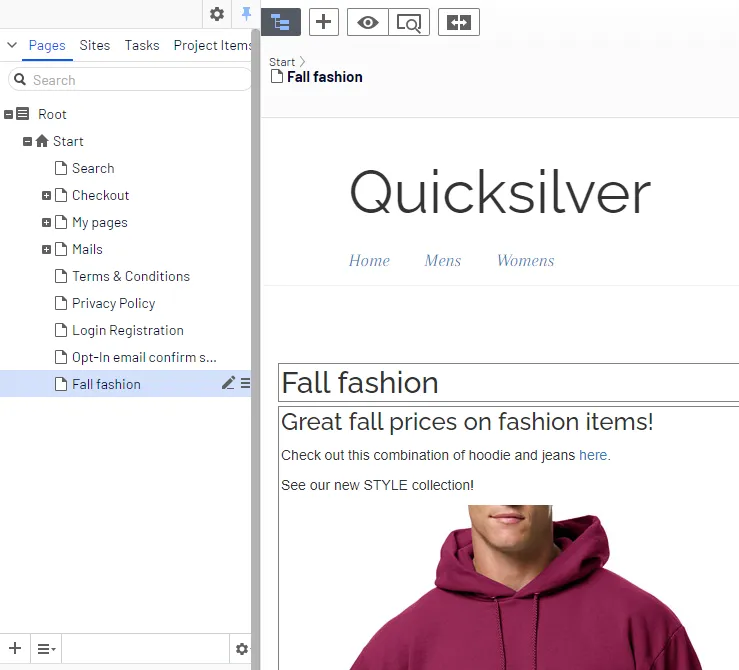
Task: Open the Womens navigation link
Action: 526,261
